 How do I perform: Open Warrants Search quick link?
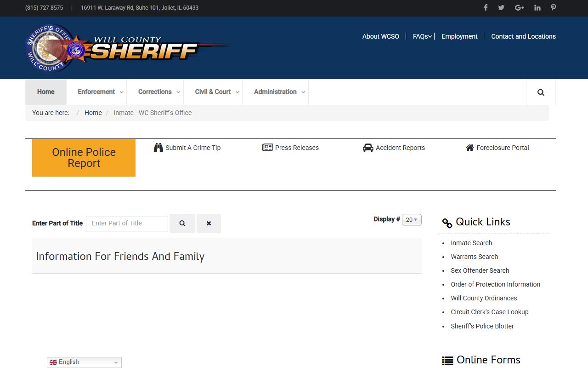click(x=474, y=257)
